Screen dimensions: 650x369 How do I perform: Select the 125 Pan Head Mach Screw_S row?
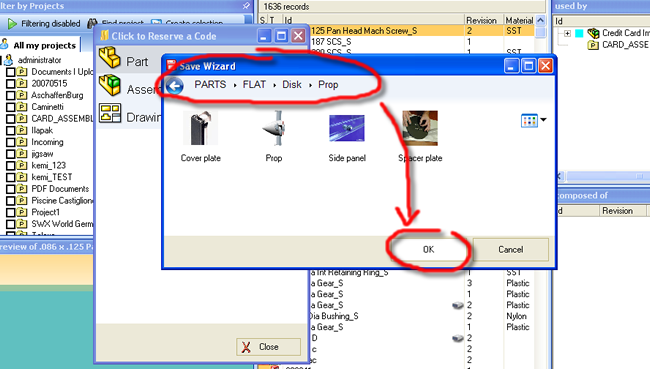coord(422,31)
